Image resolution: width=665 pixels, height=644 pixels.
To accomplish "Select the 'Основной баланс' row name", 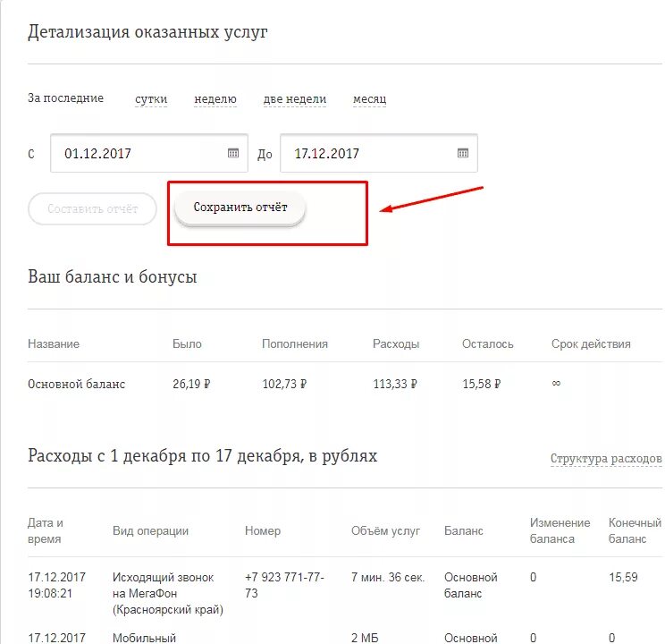I will (x=76, y=385).
